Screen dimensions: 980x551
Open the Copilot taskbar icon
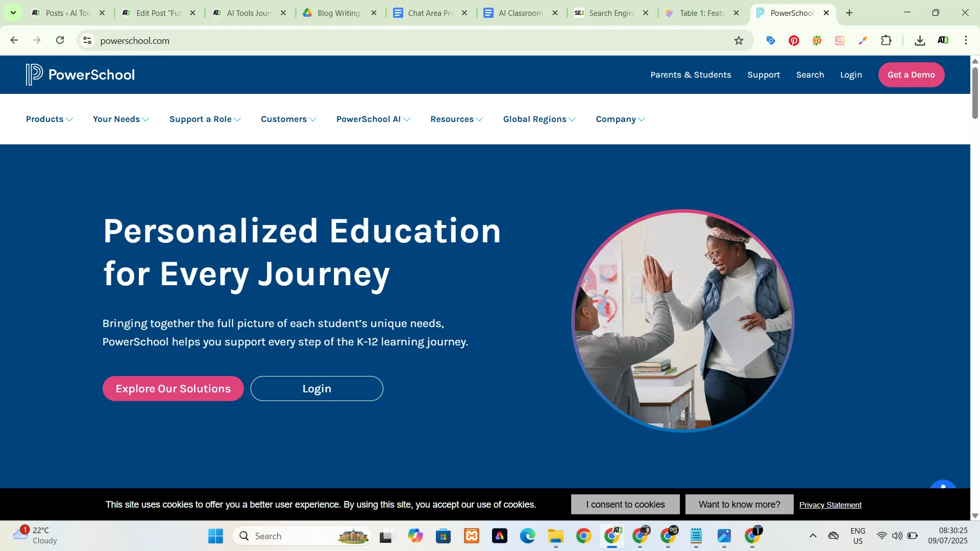pos(415,536)
